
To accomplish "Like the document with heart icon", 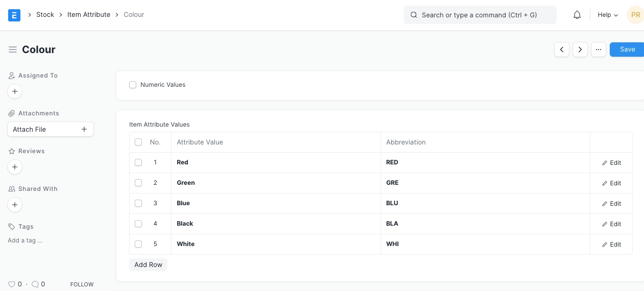I will tap(12, 284).
